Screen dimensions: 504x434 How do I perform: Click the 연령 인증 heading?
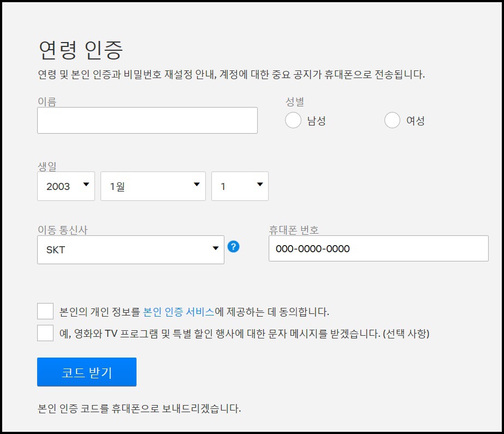click(81, 50)
